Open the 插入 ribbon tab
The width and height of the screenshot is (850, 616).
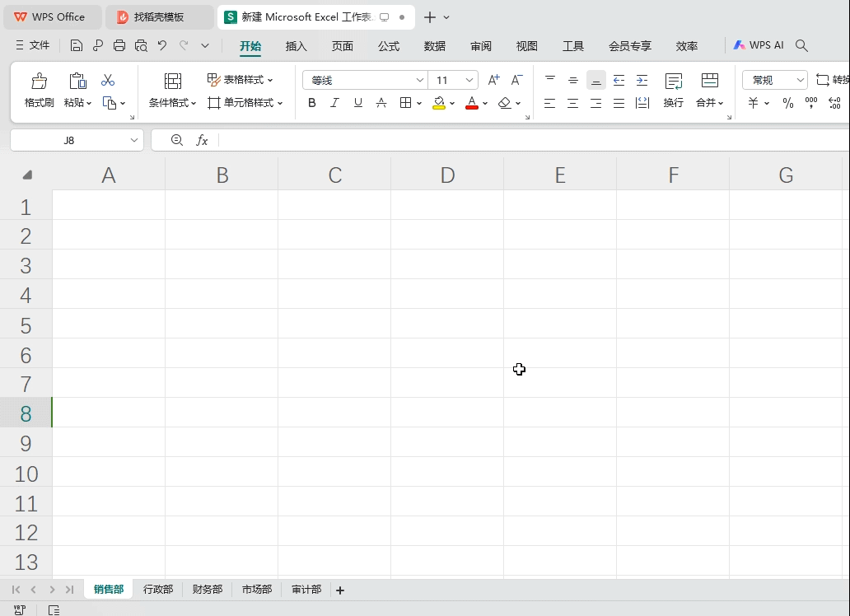296,46
